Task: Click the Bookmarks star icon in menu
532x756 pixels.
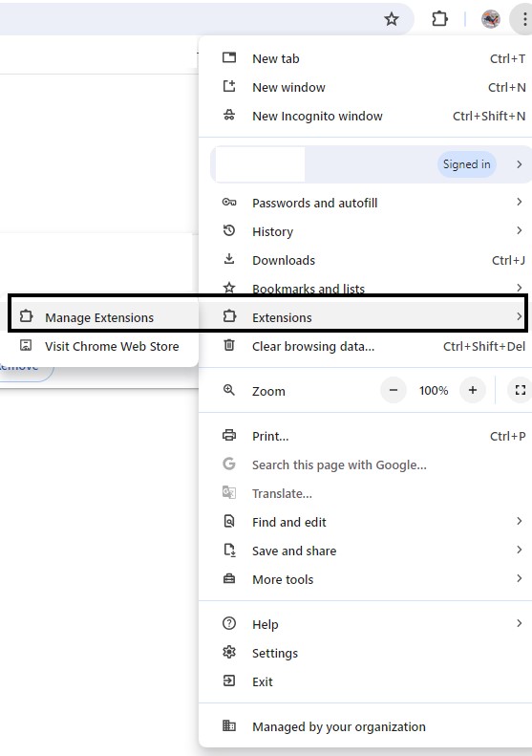Action: pos(229,288)
